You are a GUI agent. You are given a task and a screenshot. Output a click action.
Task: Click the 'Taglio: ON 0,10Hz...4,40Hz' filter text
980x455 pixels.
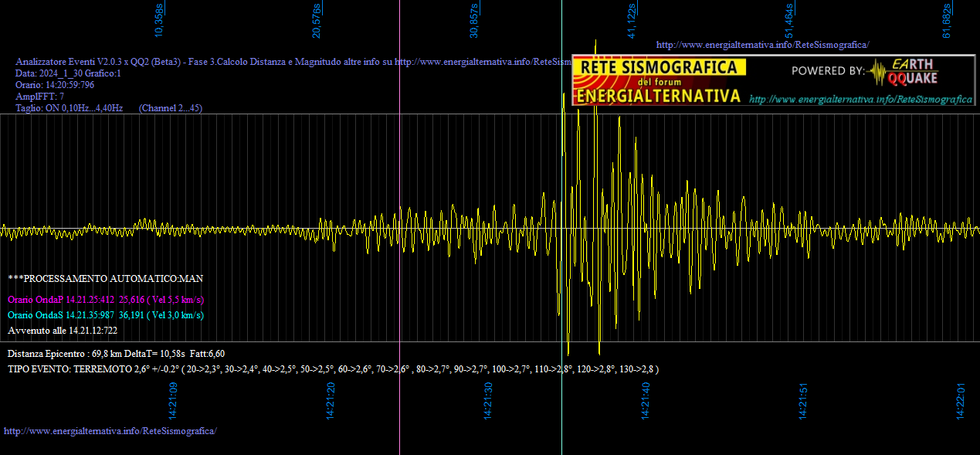pos(70,108)
